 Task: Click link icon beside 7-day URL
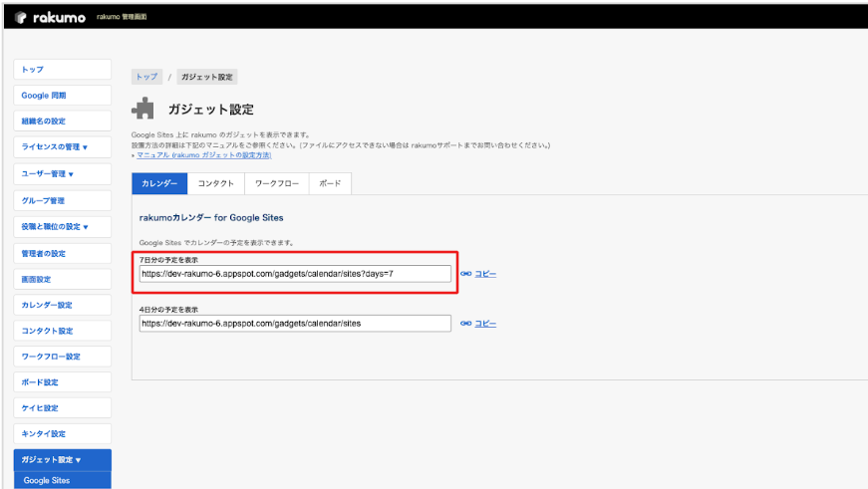click(x=465, y=274)
